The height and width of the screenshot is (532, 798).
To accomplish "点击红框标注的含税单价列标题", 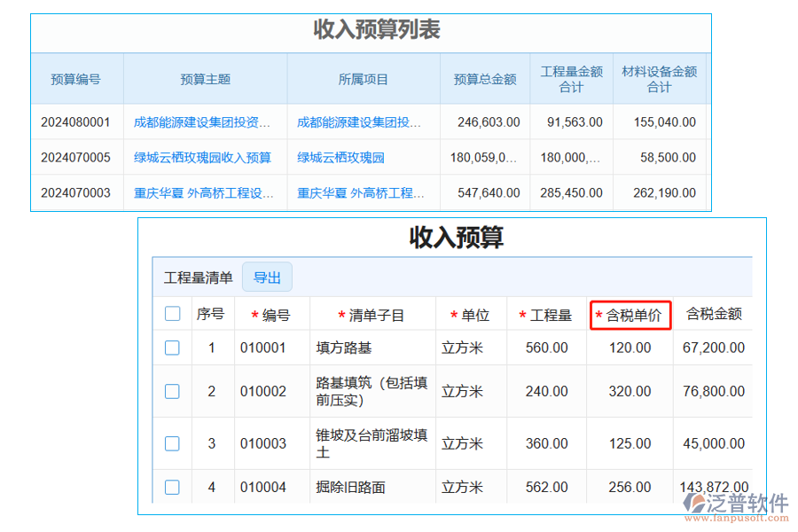I will click(631, 316).
